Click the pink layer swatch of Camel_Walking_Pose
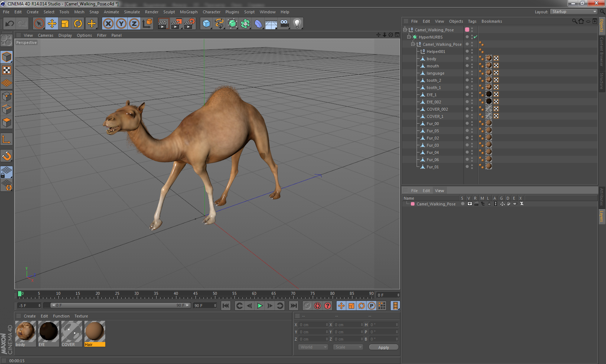The width and height of the screenshot is (606, 364). 467,30
